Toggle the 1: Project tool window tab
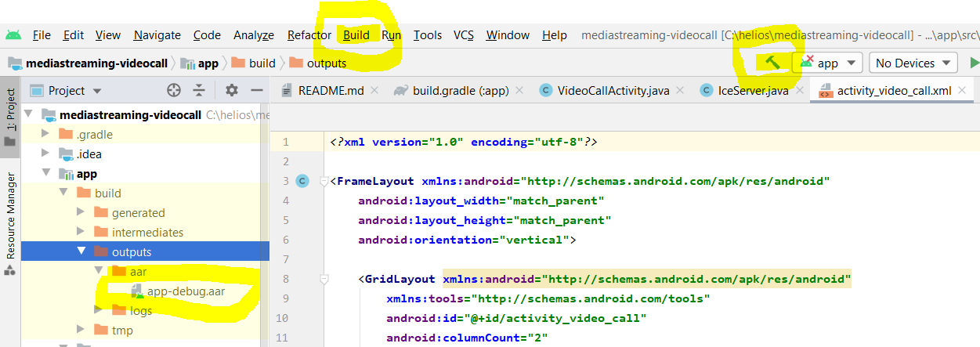Image resolution: width=980 pixels, height=347 pixels. coord(10,117)
